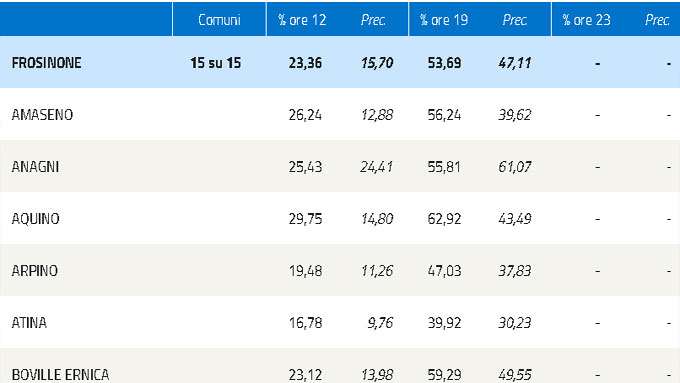The image size is (680, 383).
Task: Click the % ore 23 column header
Action: [586, 20]
